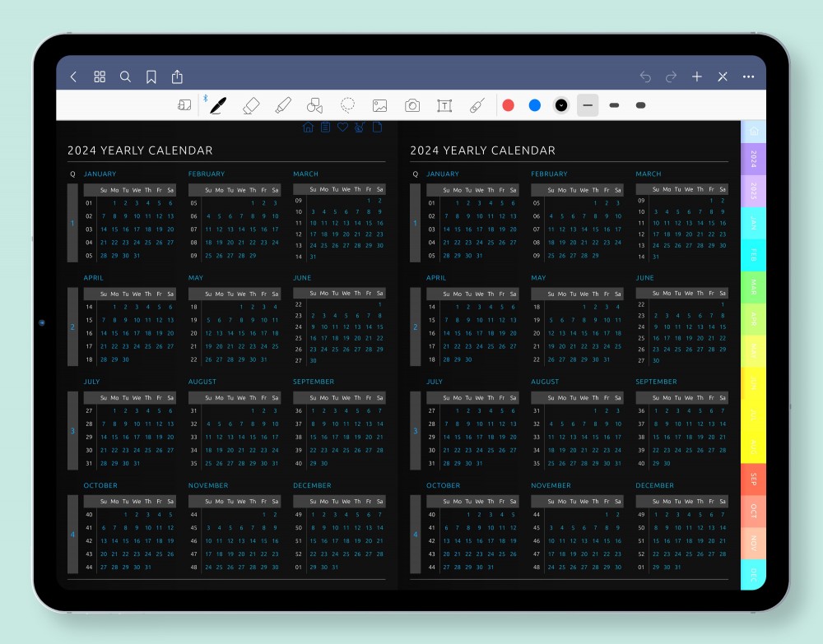This screenshot has height=644, width=823.
Task: Select the Lasso selection tool
Action: tap(347, 105)
